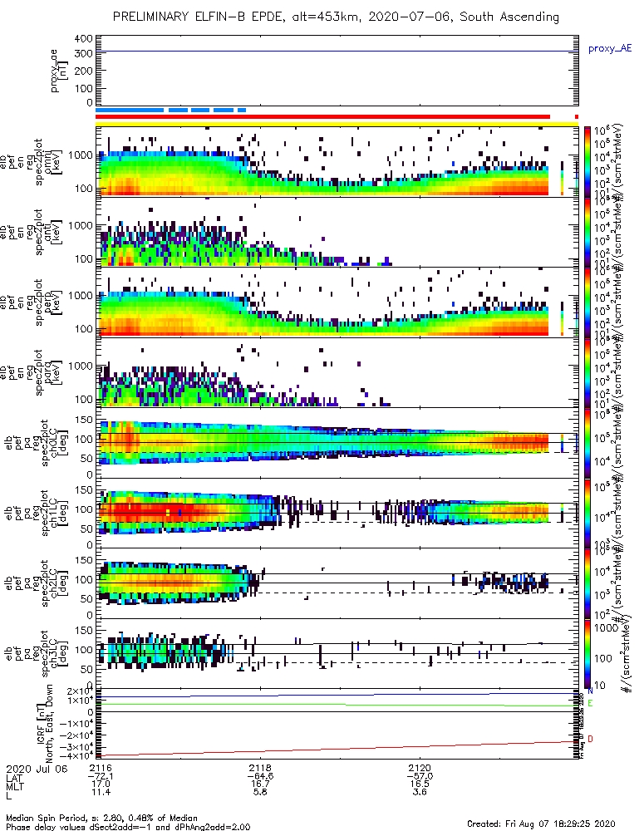644x831 pixels.
Task: Click the proxy_AE legend label
Action: pyautogui.click(x=610, y=49)
